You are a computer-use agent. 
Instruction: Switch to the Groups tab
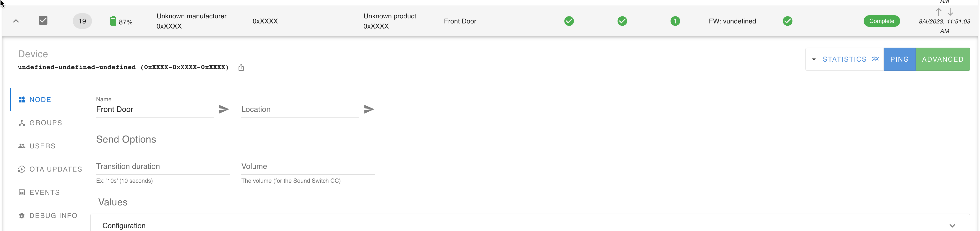(x=46, y=123)
